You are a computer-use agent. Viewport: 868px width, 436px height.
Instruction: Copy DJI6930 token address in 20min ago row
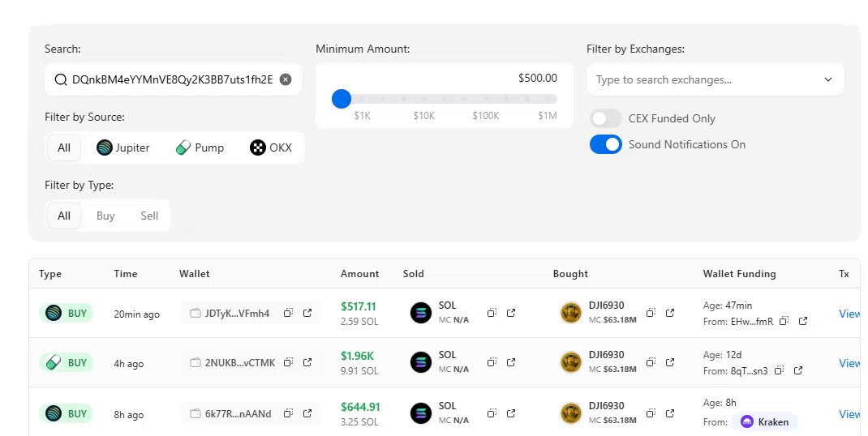point(651,313)
